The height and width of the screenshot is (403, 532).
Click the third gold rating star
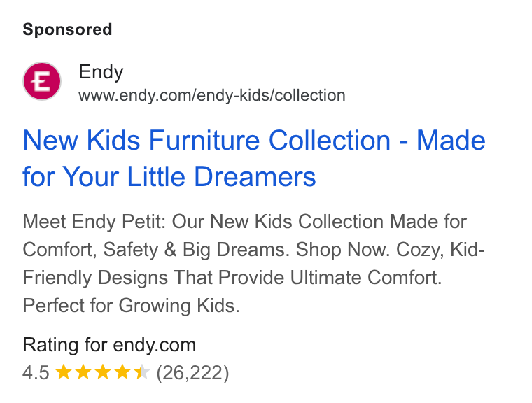(102, 372)
